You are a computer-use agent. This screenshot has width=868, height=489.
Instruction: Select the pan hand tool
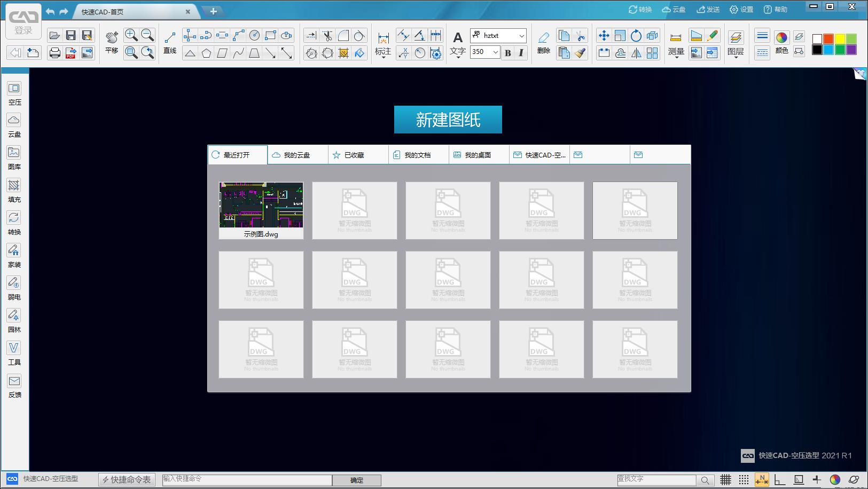(112, 37)
